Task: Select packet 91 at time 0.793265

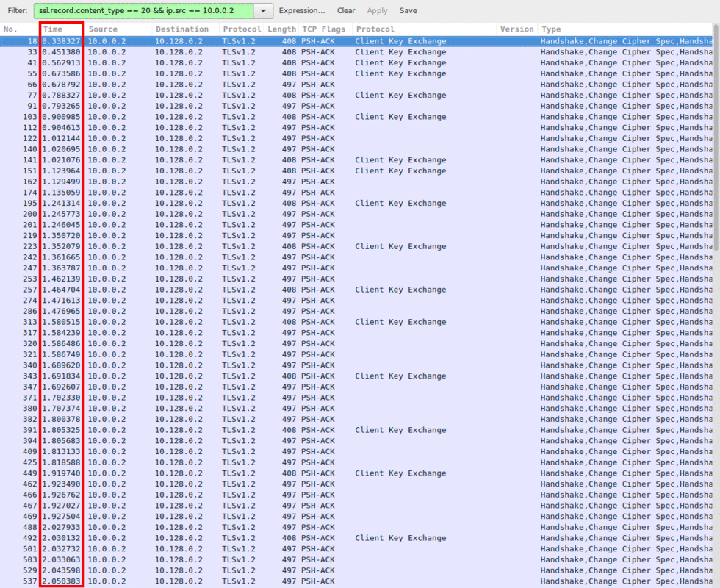Action: [356, 106]
